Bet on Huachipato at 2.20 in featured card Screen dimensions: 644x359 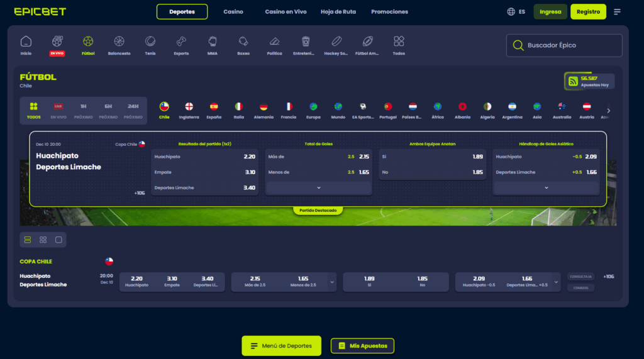pos(205,157)
